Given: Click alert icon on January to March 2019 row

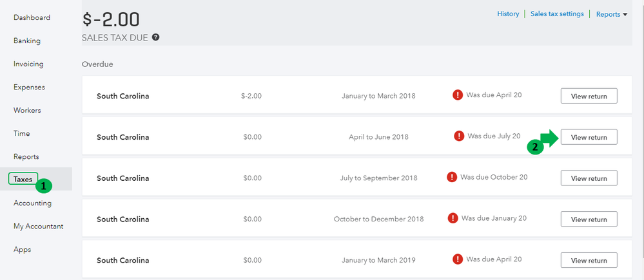Looking at the screenshot, I should 458,260.
